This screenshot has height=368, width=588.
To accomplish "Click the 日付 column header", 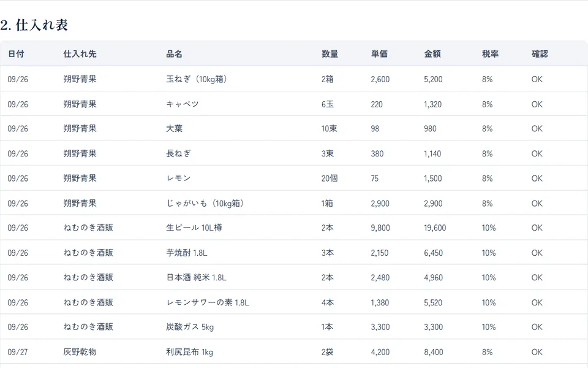I will pyautogui.click(x=16, y=54).
